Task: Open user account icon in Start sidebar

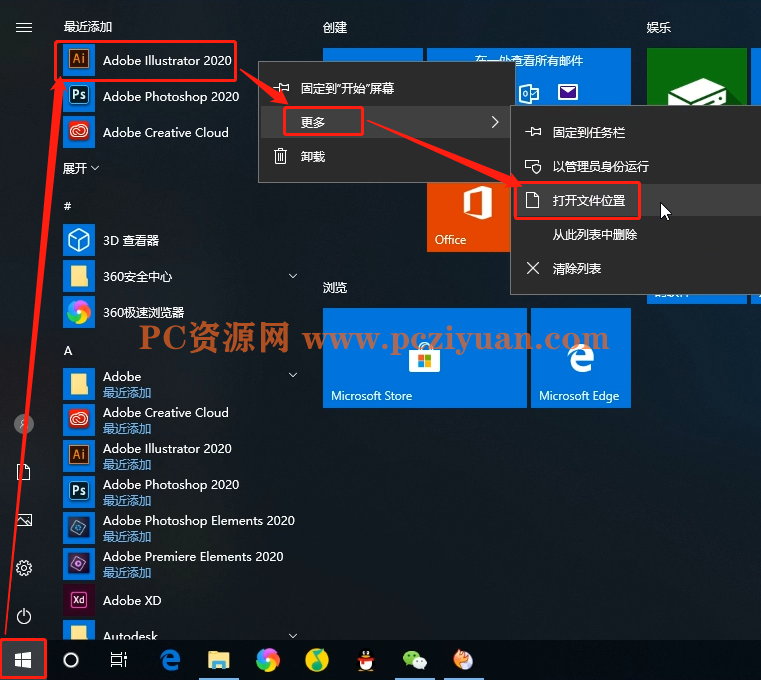Action: (24, 424)
